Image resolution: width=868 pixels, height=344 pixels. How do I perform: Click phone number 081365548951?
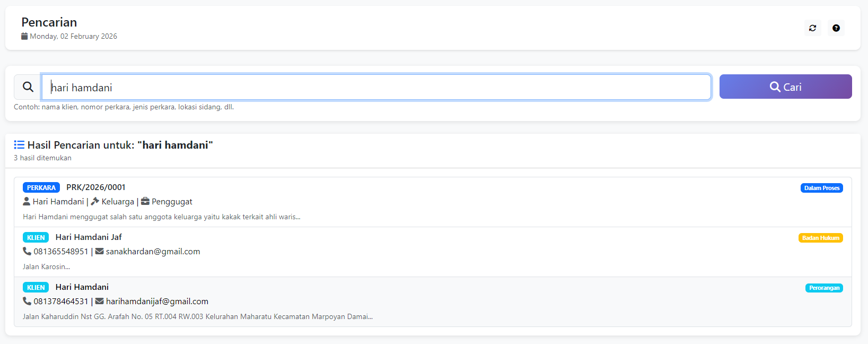click(x=61, y=252)
